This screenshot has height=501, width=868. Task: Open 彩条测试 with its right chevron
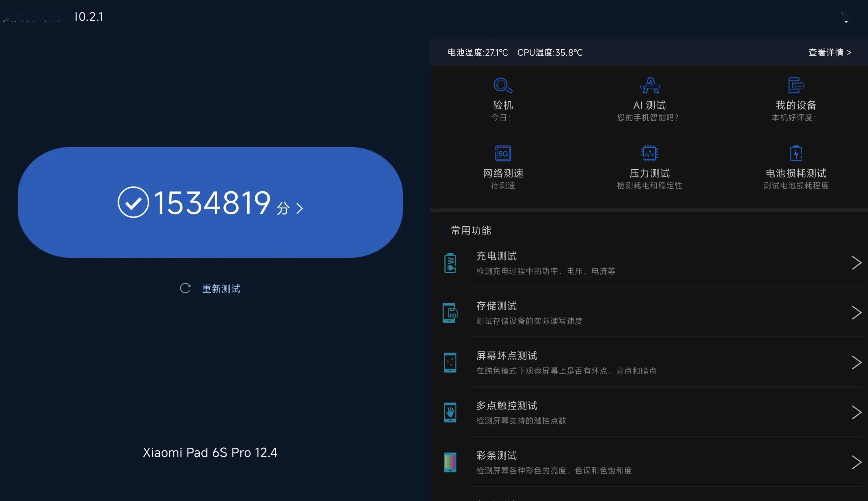click(x=856, y=462)
